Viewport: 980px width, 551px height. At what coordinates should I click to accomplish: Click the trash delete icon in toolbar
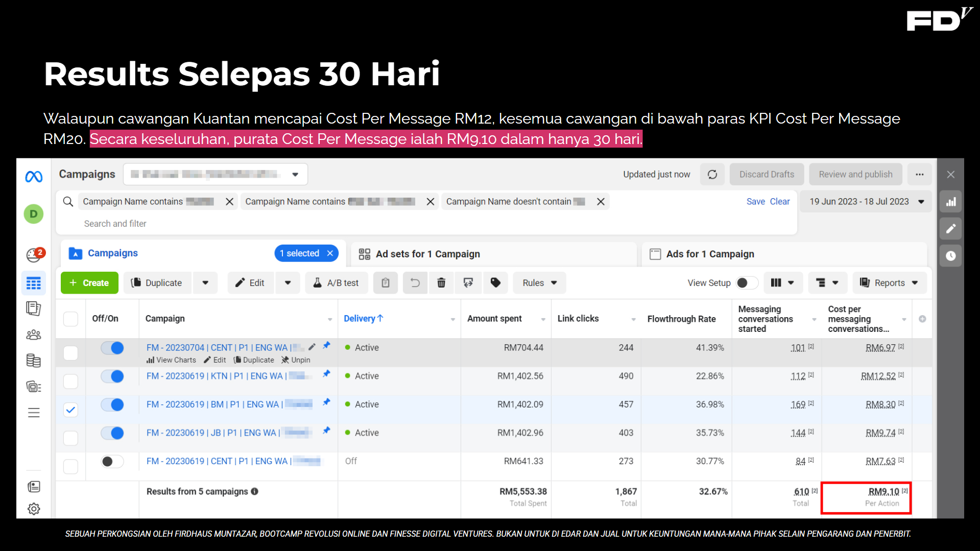(x=441, y=283)
